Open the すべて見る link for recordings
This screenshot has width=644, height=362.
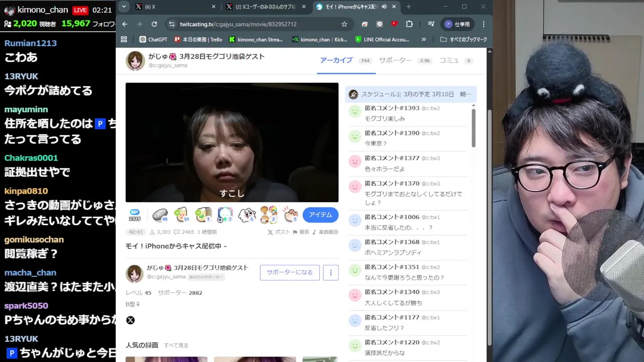coord(176,345)
